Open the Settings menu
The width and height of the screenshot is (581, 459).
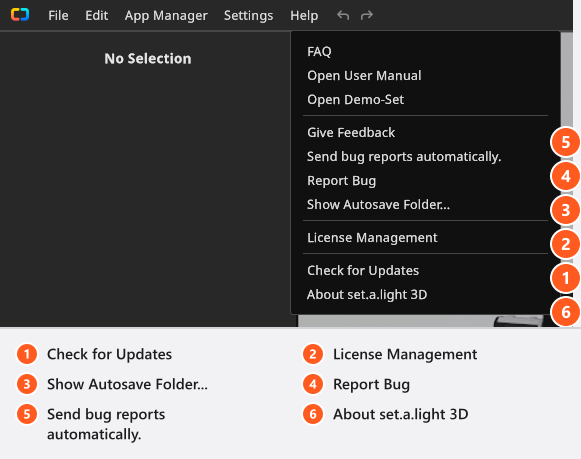[248, 16]
